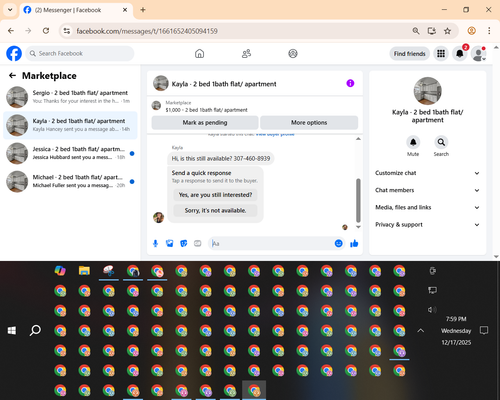Image resolution: width=500 pixels, height=400 pixels.
Task: Click Kayla's large listing photo in sidebar
Action: coord(427,91)
